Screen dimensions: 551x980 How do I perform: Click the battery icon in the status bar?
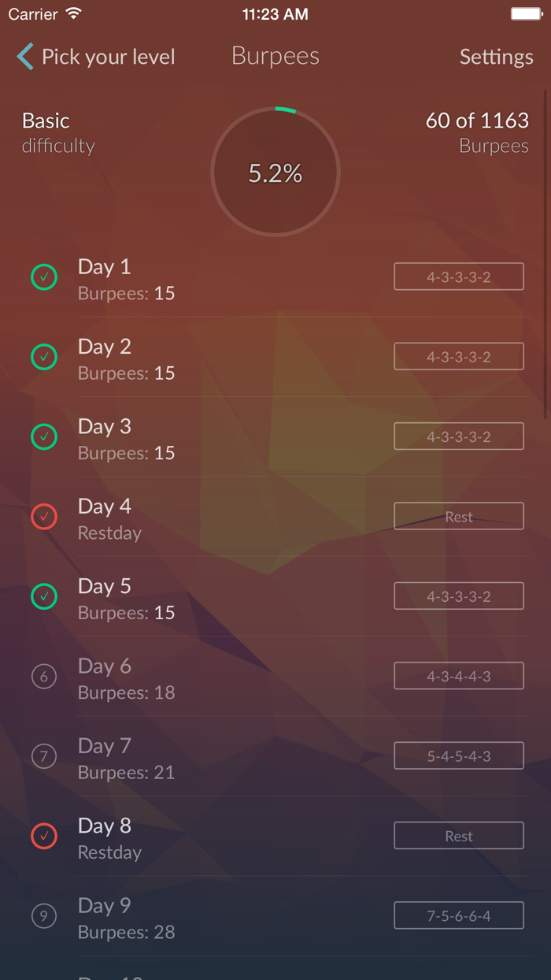pyautogui.click(x=526, y=13)
